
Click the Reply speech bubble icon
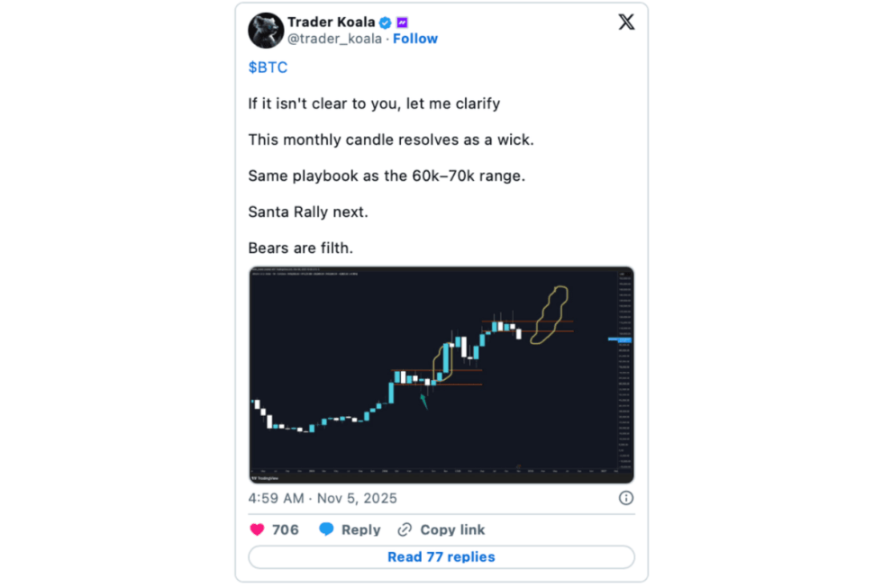pyautogui.click(x=328, y=529)
